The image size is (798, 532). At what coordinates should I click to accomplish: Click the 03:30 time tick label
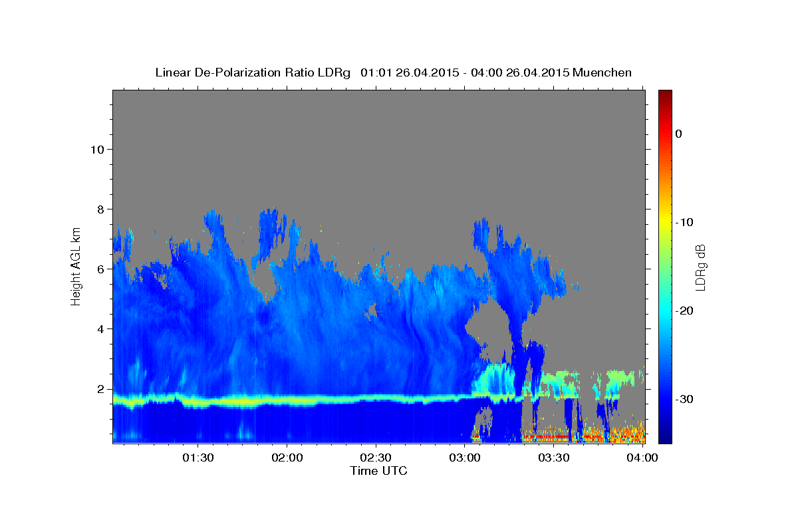pyautogui.click(x=553, y=458)
